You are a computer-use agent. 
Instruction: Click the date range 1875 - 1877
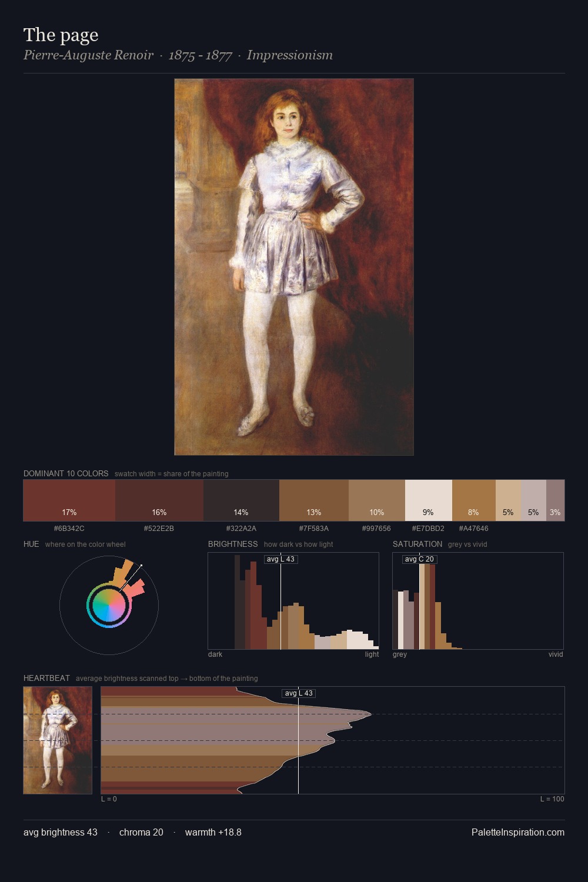200,55
